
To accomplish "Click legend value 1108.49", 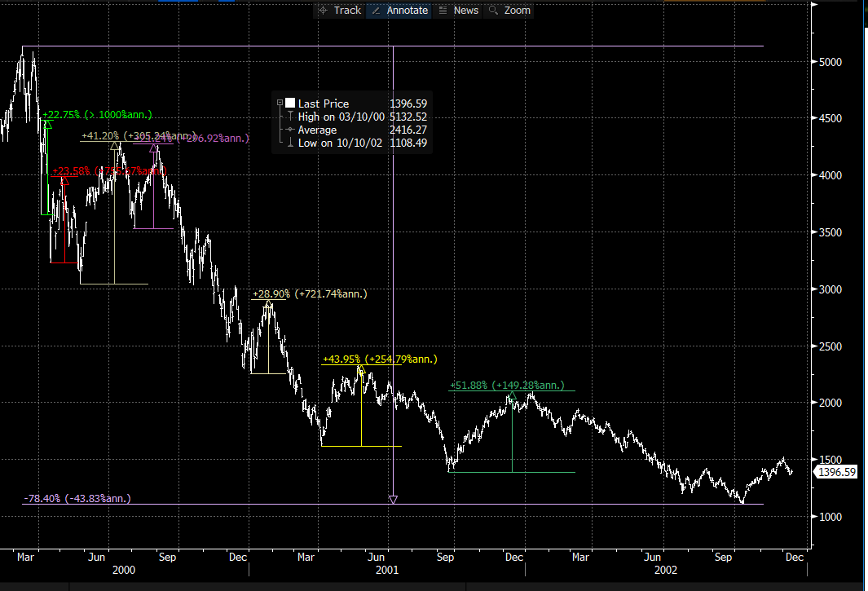I will point(408,143).
